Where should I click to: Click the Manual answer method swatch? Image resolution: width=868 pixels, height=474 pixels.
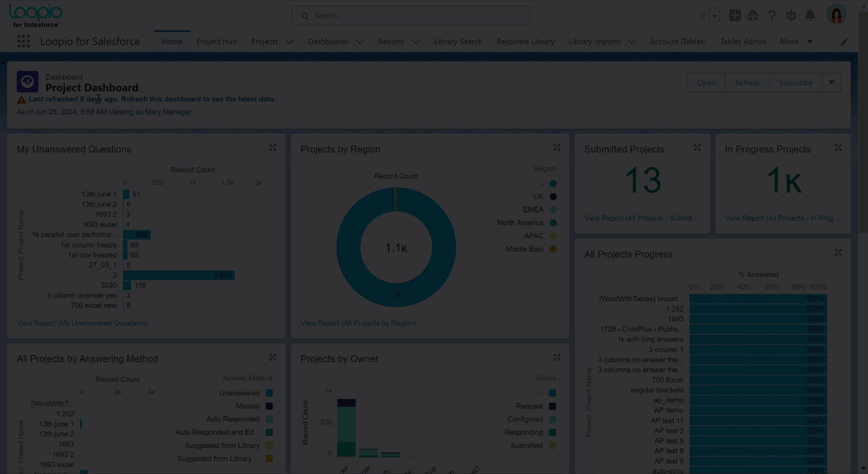[269, 406]
